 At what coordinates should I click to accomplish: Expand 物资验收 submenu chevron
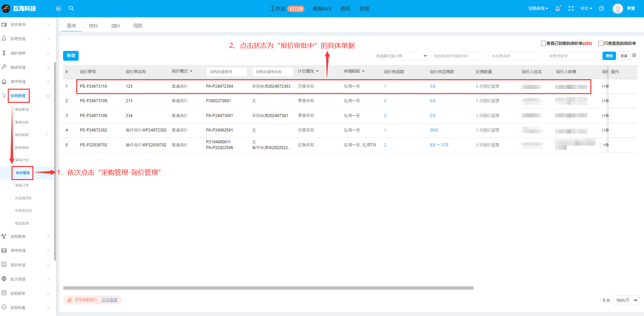coord(47,134)
